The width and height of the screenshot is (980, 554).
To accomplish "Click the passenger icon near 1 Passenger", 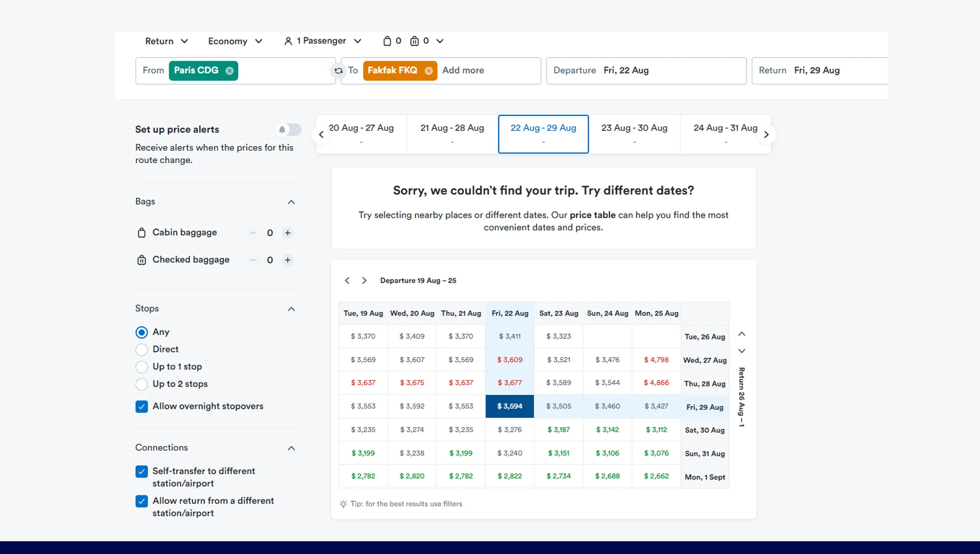I will [288, 41].
